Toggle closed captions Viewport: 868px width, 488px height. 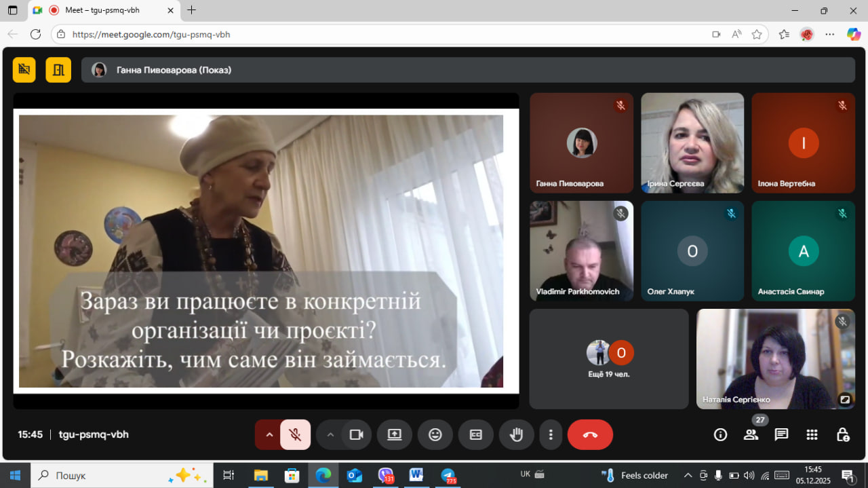point(476,435)
